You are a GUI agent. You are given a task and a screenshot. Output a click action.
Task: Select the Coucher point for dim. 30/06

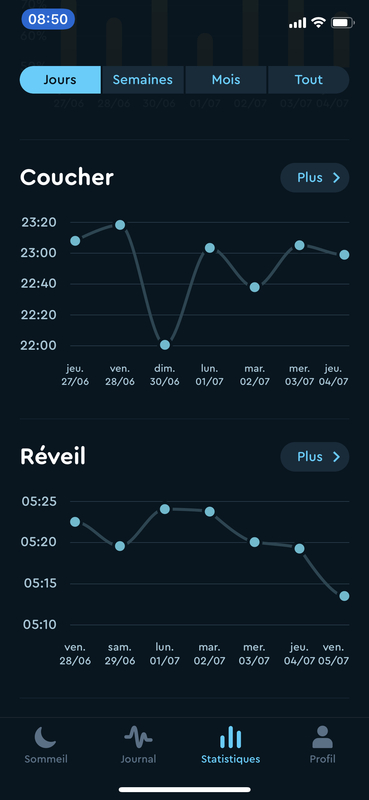(165, 345)
